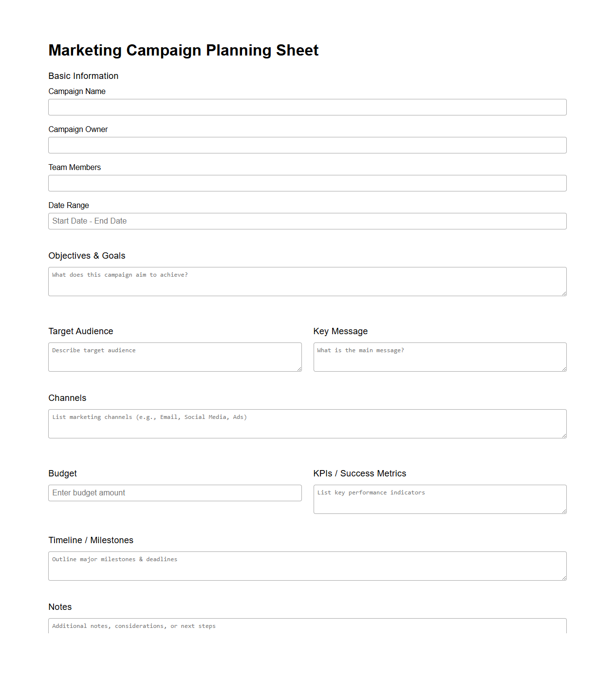Image resolution: width=615 pixels, height=700 pixels.
Task: Click the KPIs text area resize handle
Action: click(x=564, y=511)
